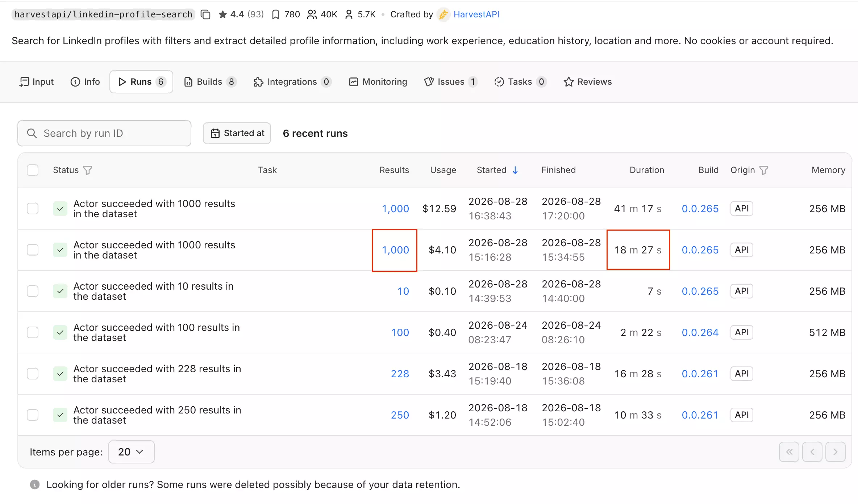
Task: Click the info icon about older runs
Action: [35, 484]
